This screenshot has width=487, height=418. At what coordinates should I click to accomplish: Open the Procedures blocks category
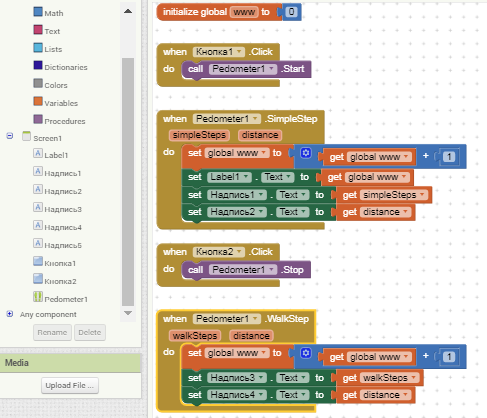(x=59, y=120)
